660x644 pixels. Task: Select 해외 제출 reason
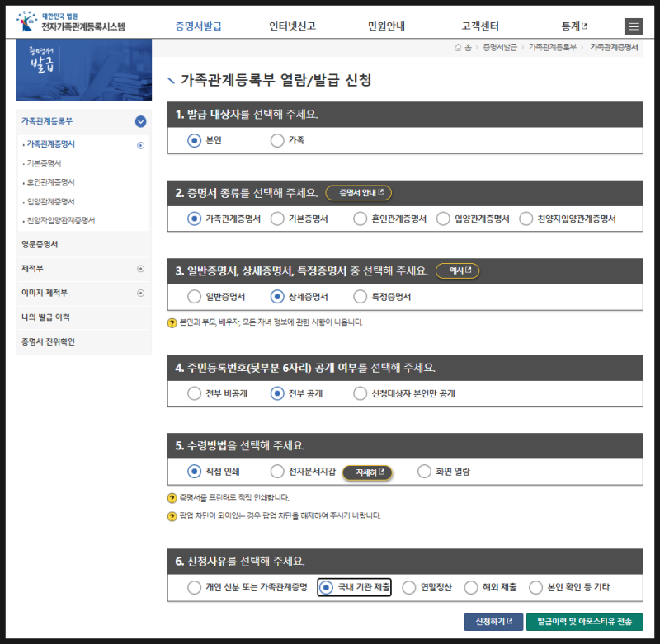[x=470, y=587]
